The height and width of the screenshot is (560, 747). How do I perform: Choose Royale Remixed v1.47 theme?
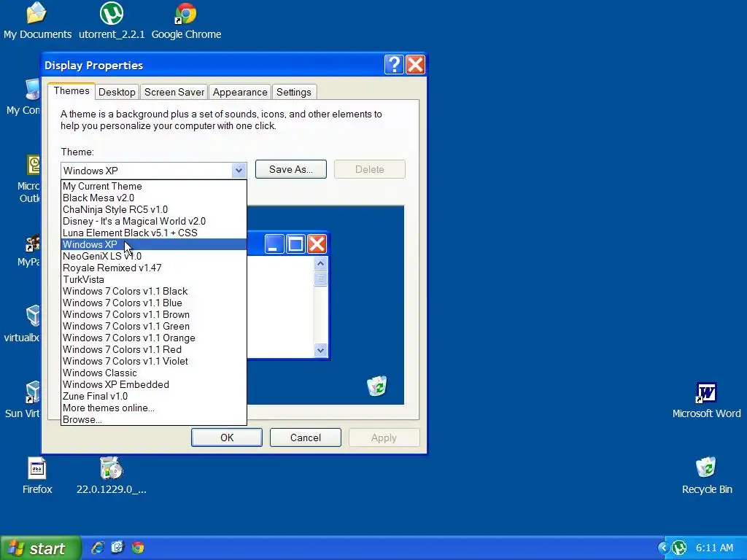153,268
